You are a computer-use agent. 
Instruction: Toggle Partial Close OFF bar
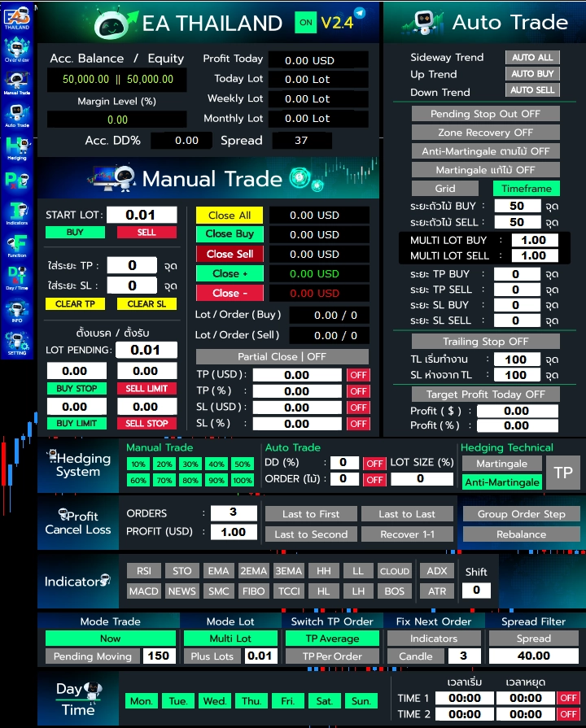pos(282,356)
